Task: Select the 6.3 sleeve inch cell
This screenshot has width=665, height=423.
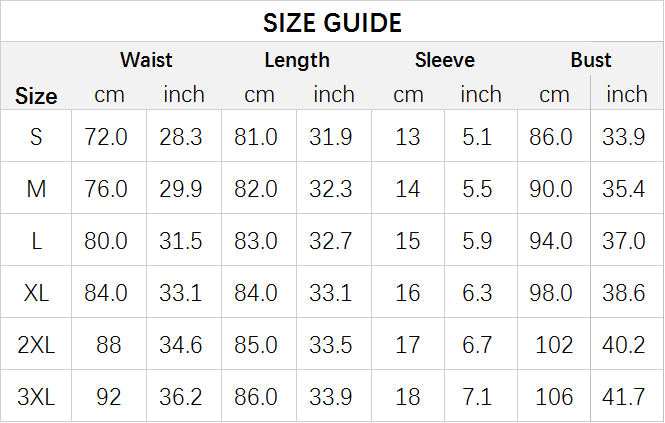Action: point(477,293)
